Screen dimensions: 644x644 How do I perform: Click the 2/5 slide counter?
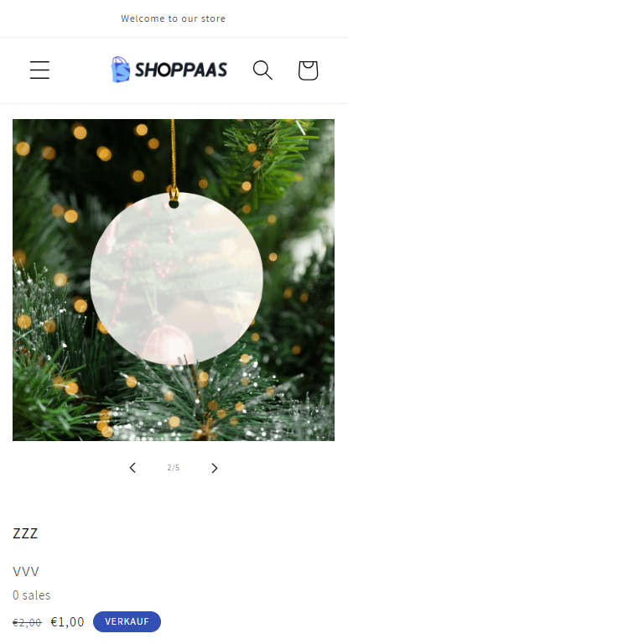[x=174, y=468]
